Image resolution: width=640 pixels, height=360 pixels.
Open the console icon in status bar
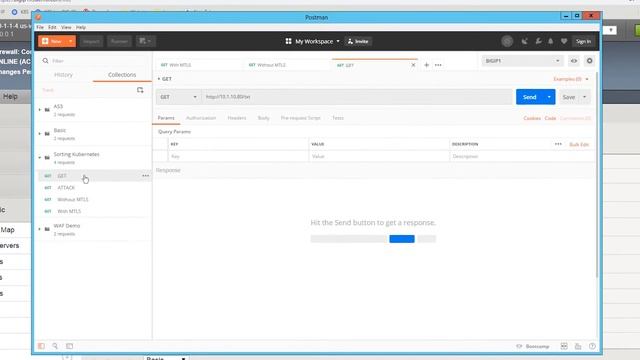(x=69, y=346)
